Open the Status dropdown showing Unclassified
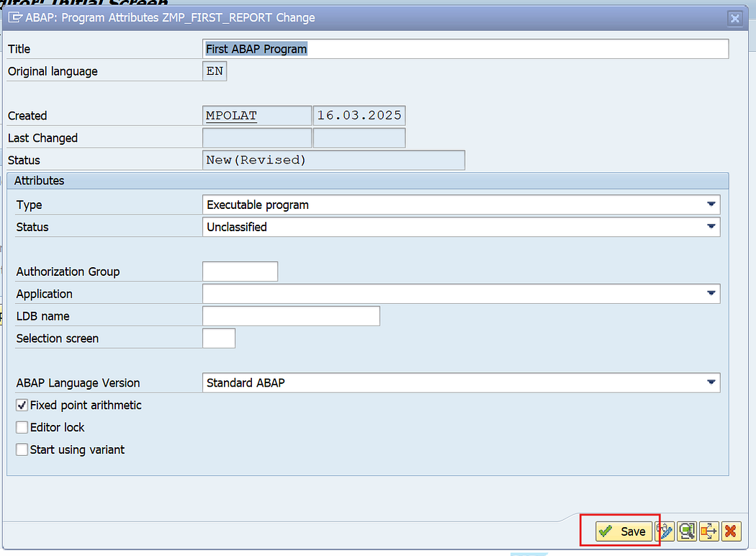 (712, 227)
